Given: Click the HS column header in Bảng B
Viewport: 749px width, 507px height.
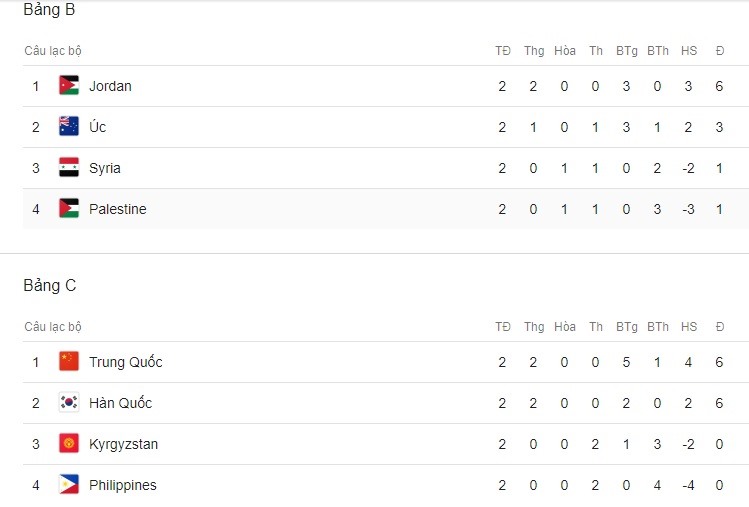Looking at the screenshot, I should point(689,51).
